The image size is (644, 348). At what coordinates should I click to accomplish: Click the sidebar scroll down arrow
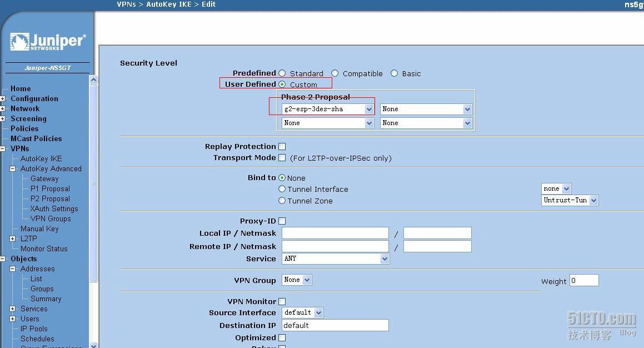[x=94, y=345]
